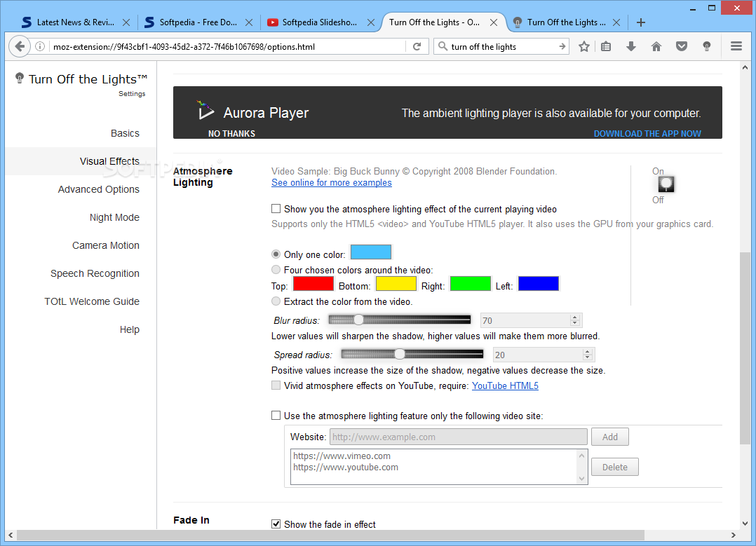Uncheck Show the fade in effect
The image size is (756, 546).
point(276,524)
